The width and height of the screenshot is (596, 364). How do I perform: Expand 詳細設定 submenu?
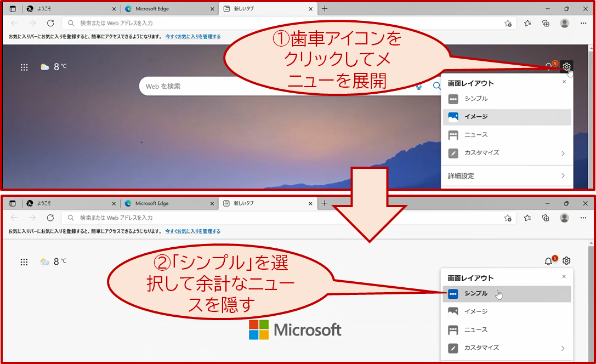507,176
